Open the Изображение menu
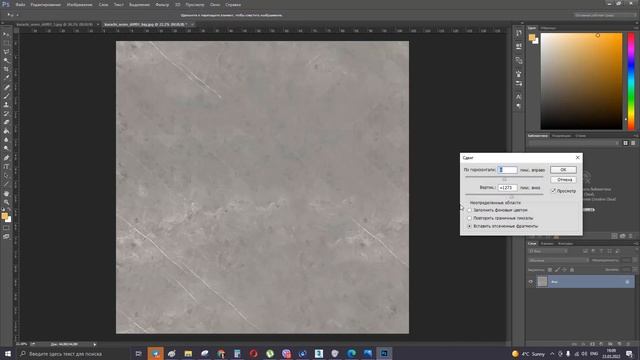Screen dimensions: 640x360 pos(79,4)
